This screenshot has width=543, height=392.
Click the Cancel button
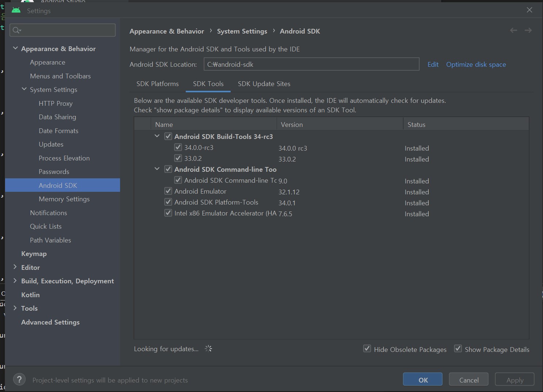click(469, 380)
